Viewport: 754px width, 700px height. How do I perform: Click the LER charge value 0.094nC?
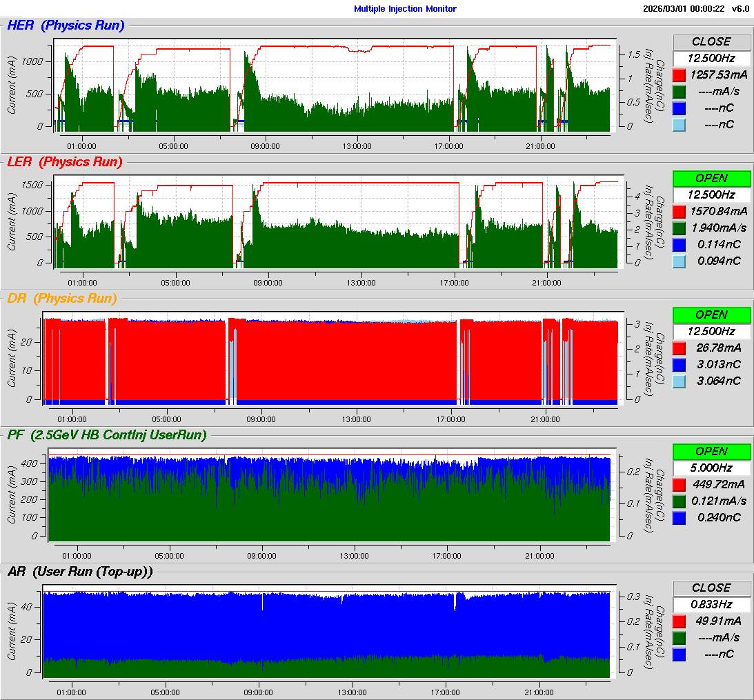pos(719,261)
